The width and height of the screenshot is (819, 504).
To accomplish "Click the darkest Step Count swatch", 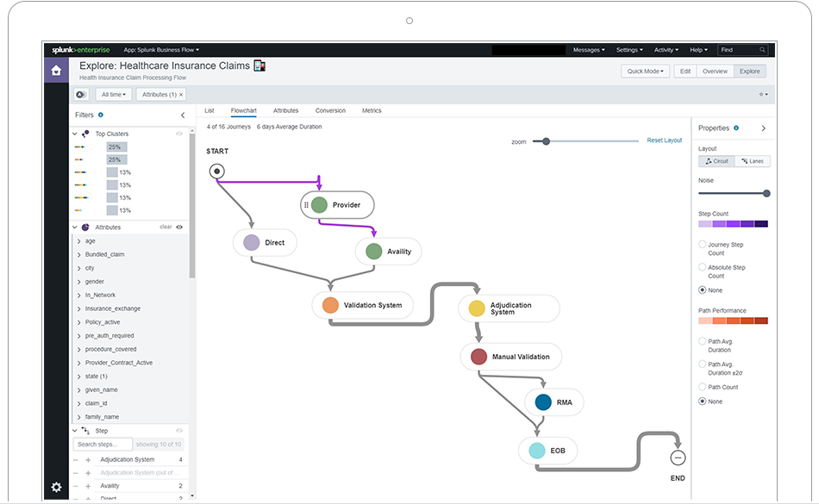I will [x=761, y=224].
